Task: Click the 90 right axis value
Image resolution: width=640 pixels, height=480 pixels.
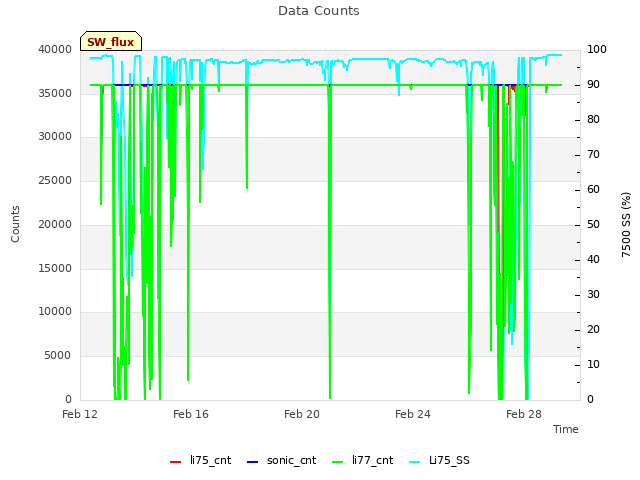Action: (x=593, y=84)
